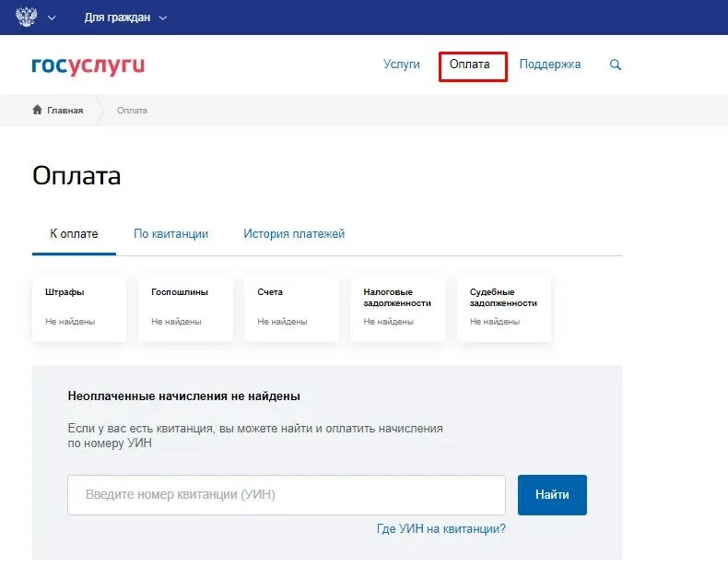Select the 'К оплате' tab
The image size is (728, 579).
74,234
